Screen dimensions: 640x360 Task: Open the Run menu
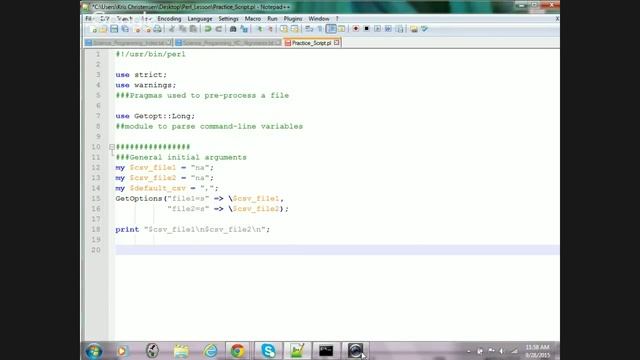point(272,19)
